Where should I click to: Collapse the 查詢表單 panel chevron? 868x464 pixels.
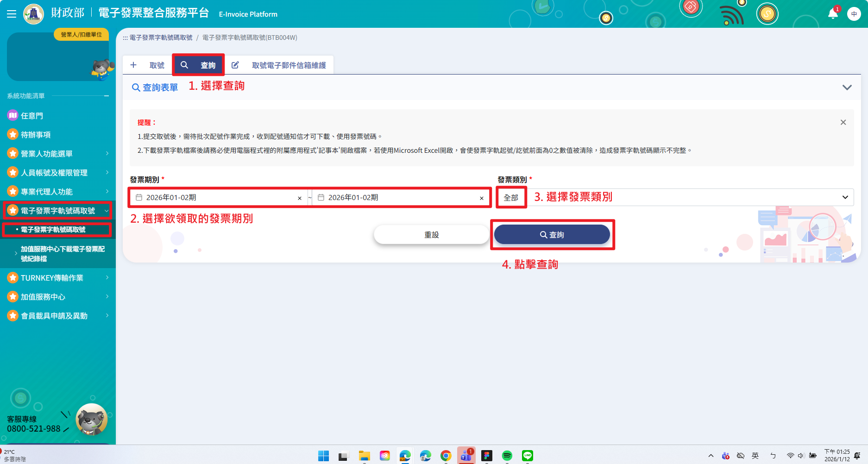[x=847, y=88]
